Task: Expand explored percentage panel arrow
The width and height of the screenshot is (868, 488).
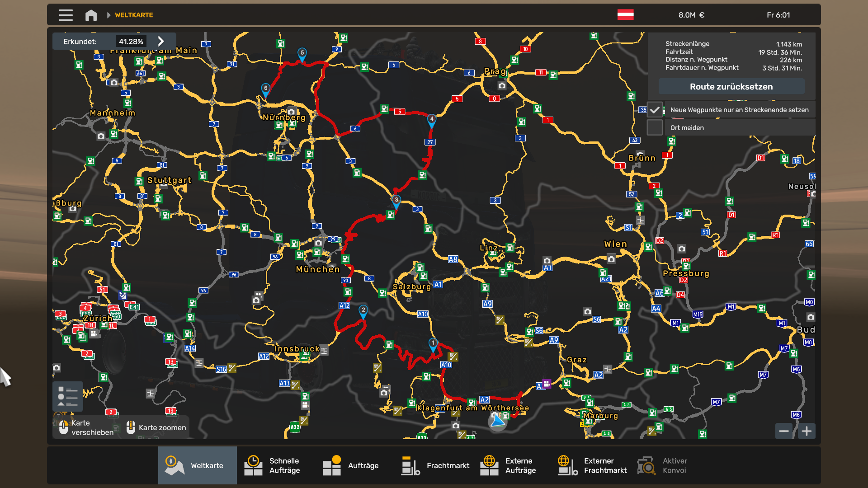Action: pyautogui.click(x=161, y=42)
